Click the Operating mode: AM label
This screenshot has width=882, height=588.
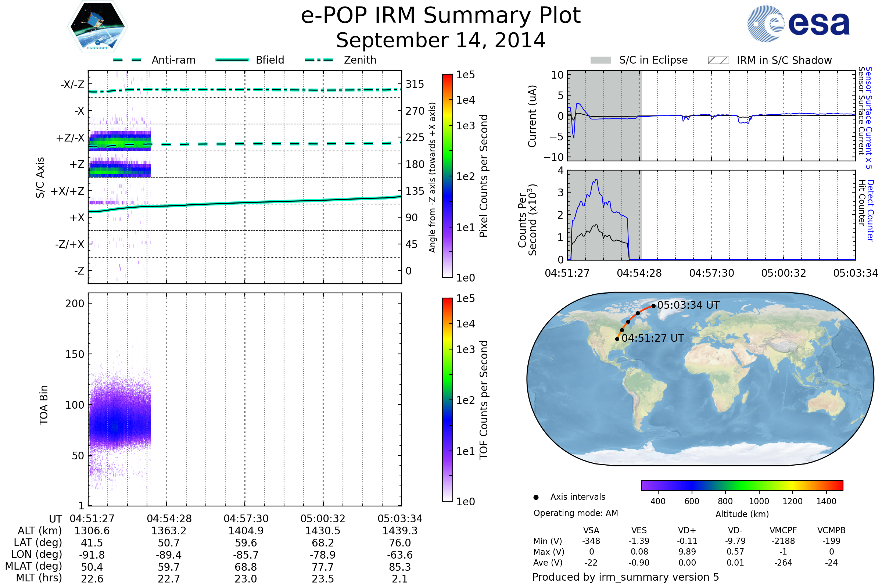pyautogui.click(x=576, y=513)
